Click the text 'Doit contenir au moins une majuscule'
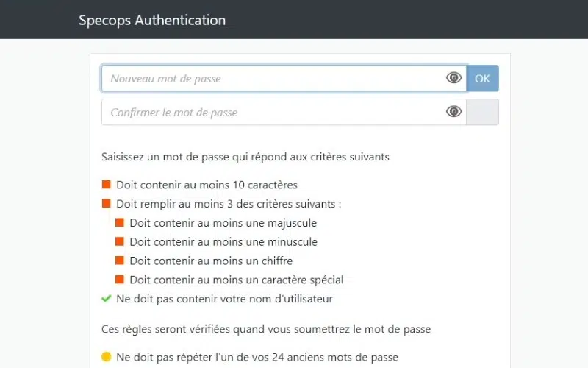The height and width of the screenshot is (368, 588). point(223,222)
